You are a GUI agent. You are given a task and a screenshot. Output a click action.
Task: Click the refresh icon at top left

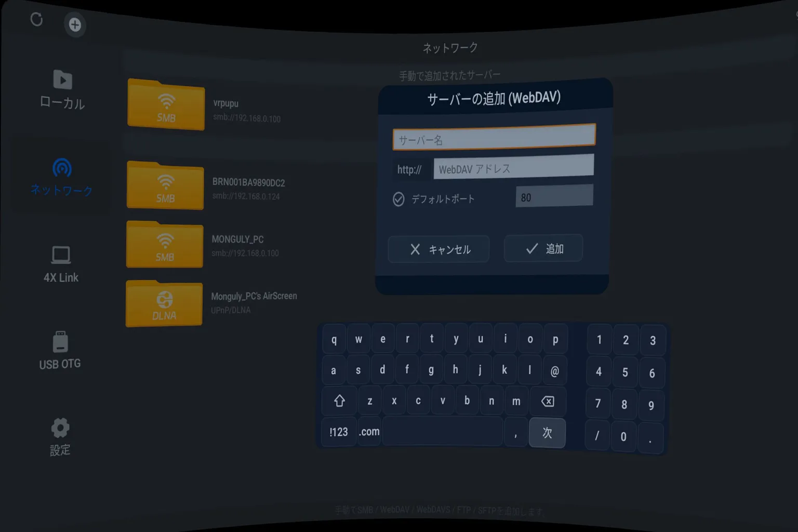[x=36, y=20]
